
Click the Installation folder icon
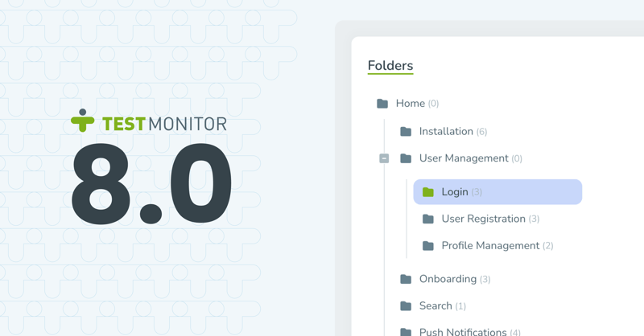click(406, 132)
